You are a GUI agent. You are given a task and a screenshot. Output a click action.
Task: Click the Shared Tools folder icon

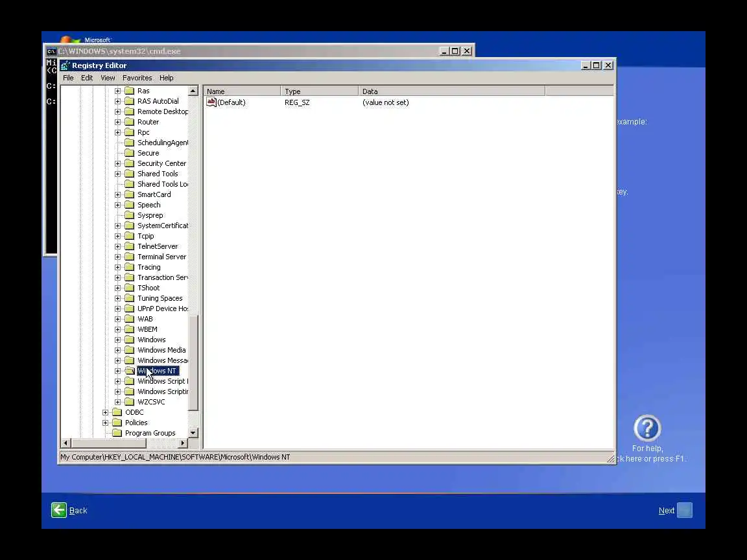[130, 174]
